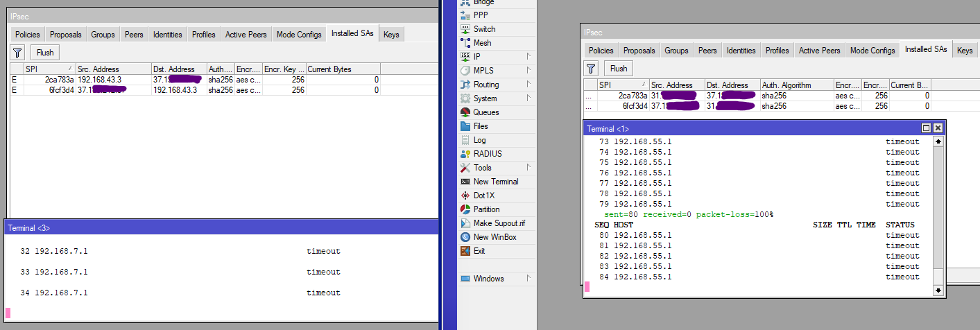Expand the Windows submenu arrow
Image resolution: width=980 pixels, height=330 pixels.
[x=528, y=278]
